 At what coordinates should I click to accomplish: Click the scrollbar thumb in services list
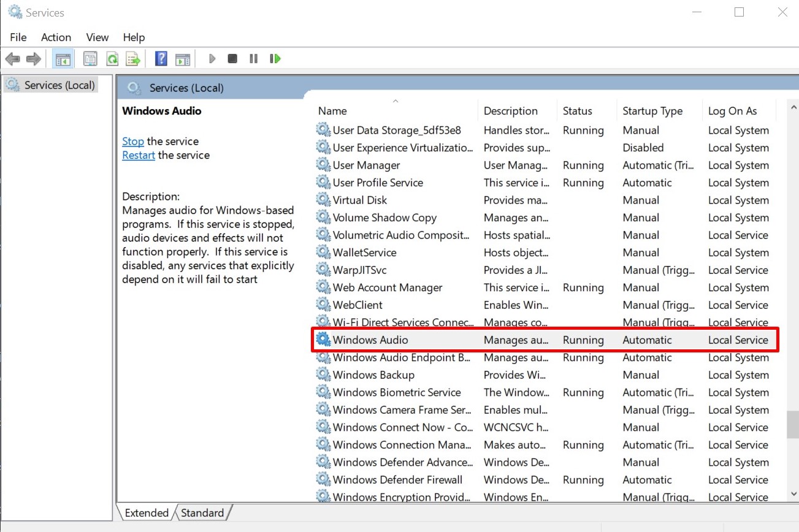click(x=793, y=424)
